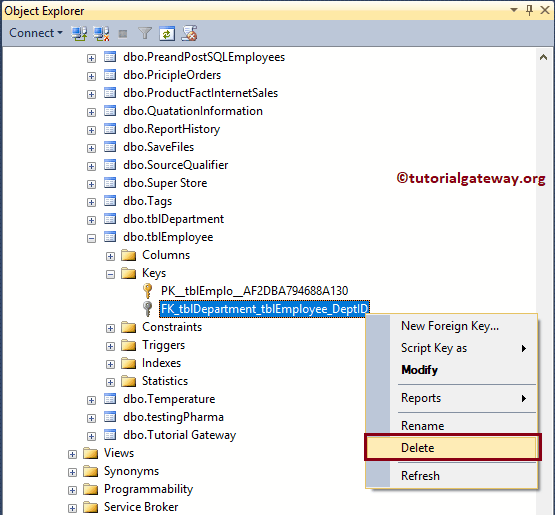Expand the Triggers folder node
This screenshot has width=555, height=515.
tap(110, 346)
